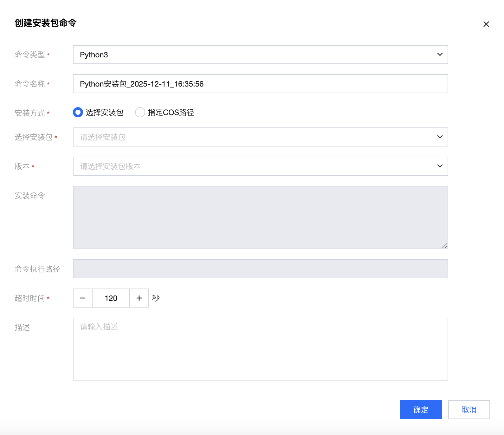Click the resize handle of the 安装命令 box
504x435 pixels.
pyautogui.click(x=445, y=246)
